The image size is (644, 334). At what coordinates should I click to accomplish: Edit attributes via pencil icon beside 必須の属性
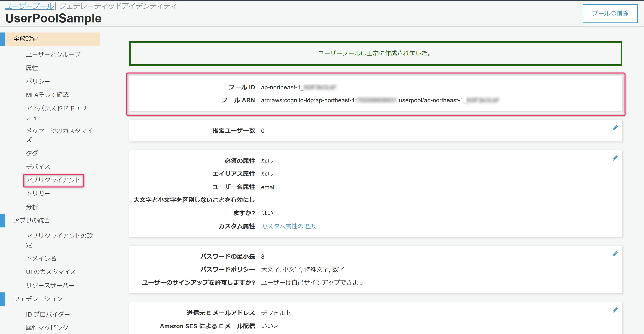click(615, 158)
